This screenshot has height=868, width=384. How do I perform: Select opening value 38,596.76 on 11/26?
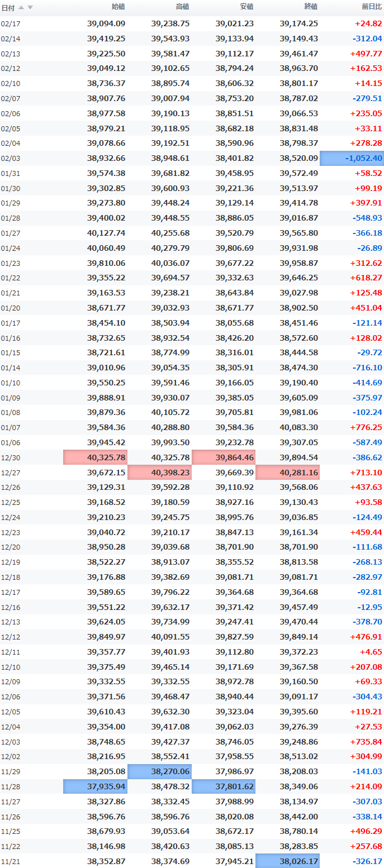point(106,817)
